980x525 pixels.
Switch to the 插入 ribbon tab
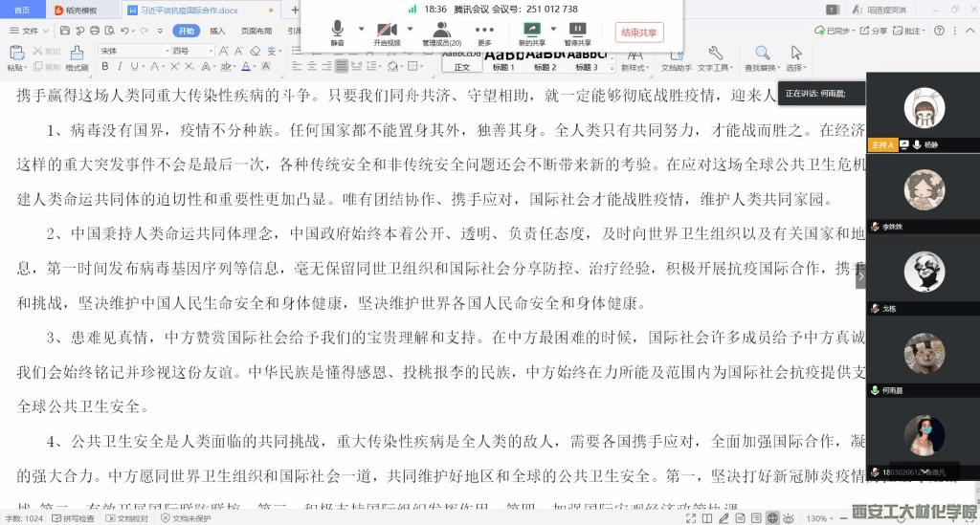(x=217, y=31)
